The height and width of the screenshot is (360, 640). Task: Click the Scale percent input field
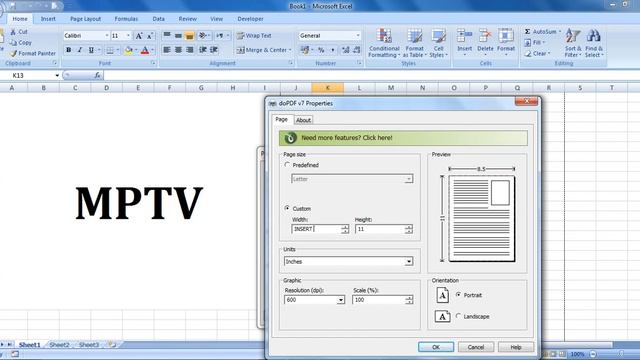tap(379, 300)
